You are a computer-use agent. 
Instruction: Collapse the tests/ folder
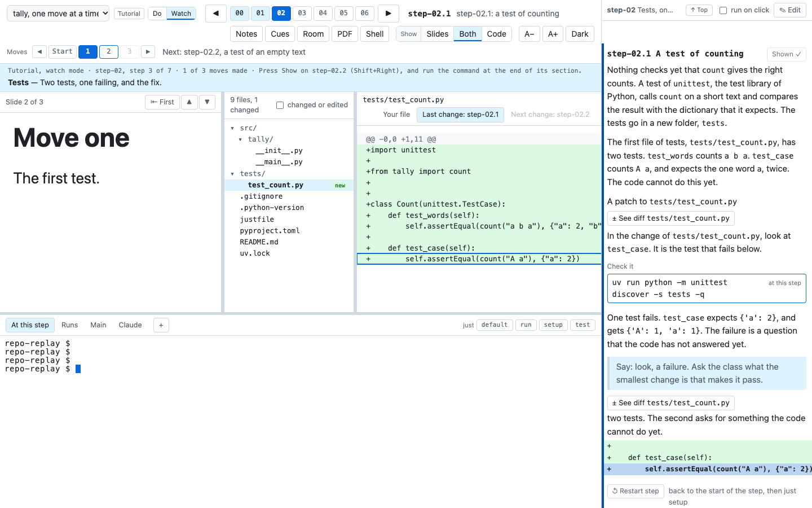[232, 174]
